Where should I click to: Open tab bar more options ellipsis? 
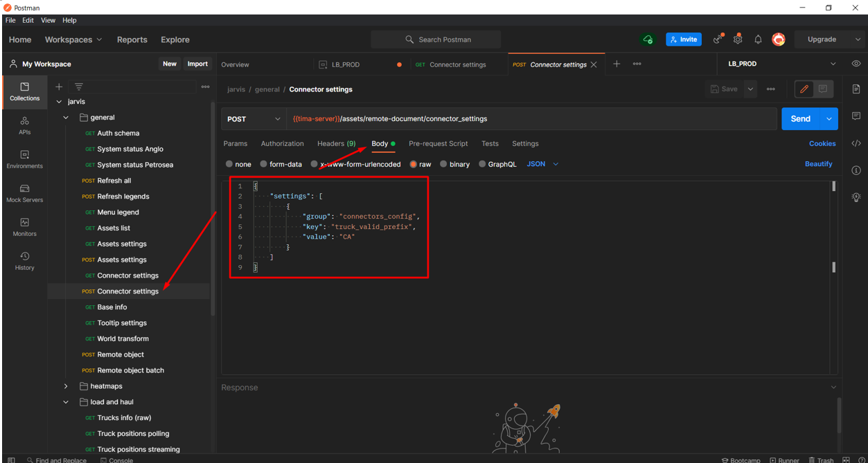(x=637, y=64)
